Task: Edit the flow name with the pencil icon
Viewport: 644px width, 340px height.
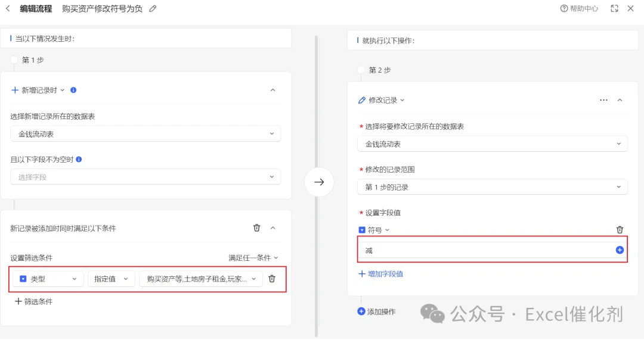Action: (x=153, y=8)
